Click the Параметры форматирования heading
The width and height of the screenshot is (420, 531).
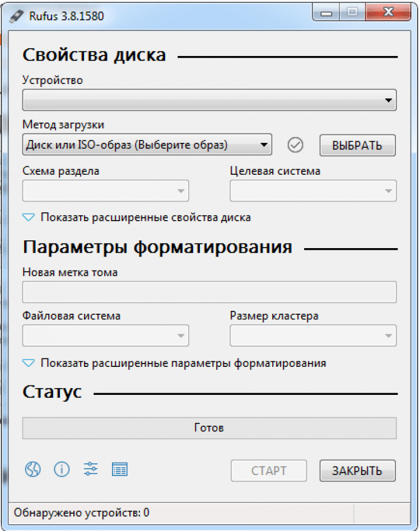coord(157,247)
